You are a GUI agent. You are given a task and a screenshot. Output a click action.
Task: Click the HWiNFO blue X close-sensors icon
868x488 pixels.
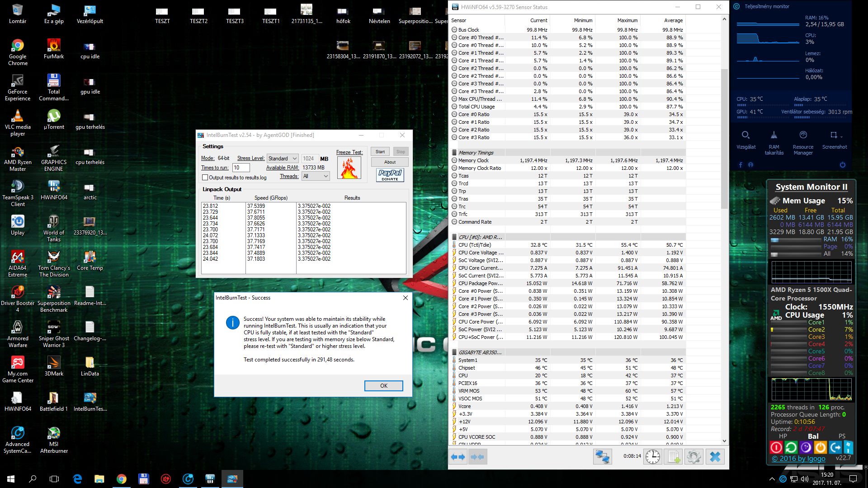click(x=715, y=457)
